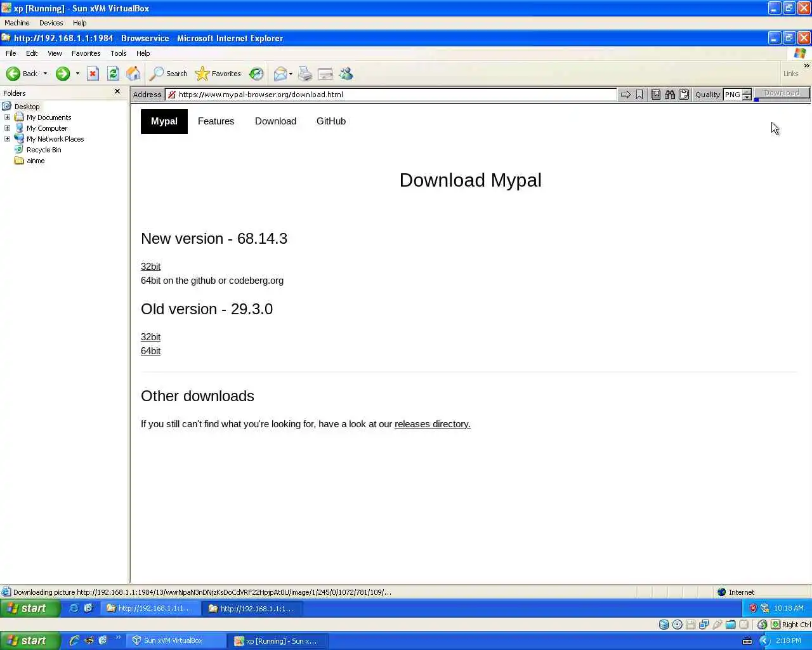Image resolution: width=812 pixels, height=650 pixels.
Task: Open the Mail button dropdown arrow
Action: [291, 74]
